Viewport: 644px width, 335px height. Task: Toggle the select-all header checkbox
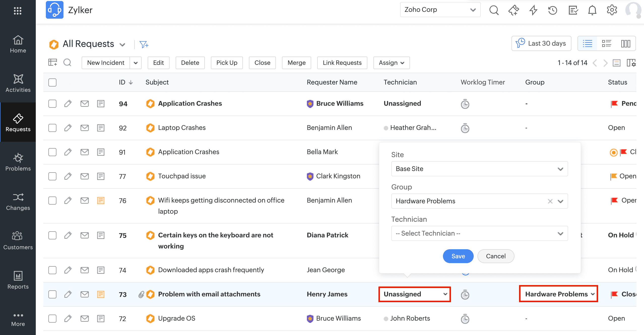(52, 82)
